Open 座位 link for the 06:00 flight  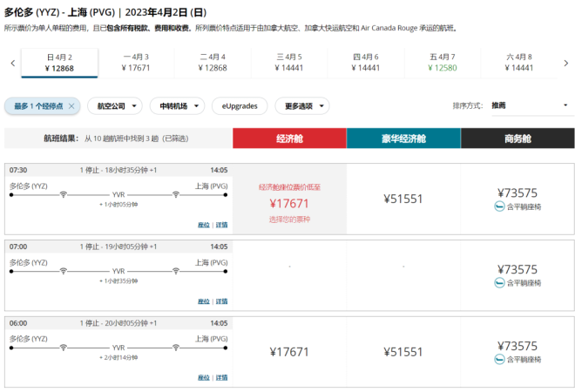point(203,377)
